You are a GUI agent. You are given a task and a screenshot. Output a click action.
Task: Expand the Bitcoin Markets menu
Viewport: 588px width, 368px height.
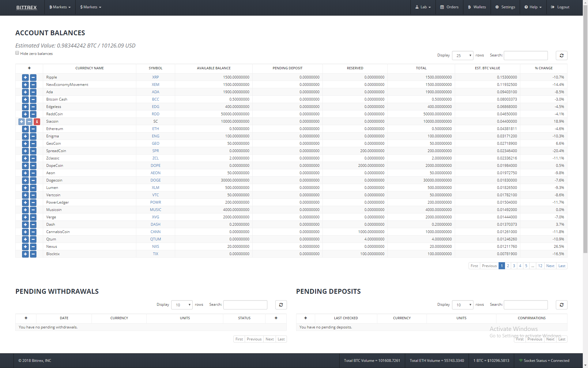(x=60, y=7)
